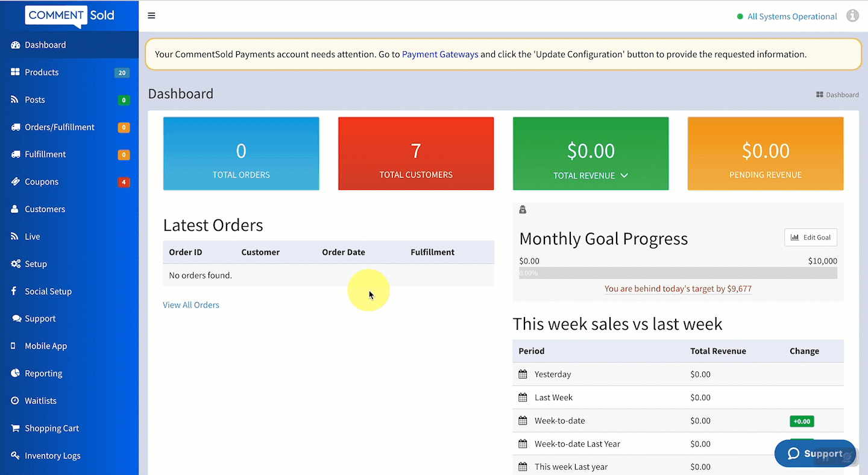Open the Social Setup menu item
The height and width of the screenshot is (475, 868).
tap(48, 291)
